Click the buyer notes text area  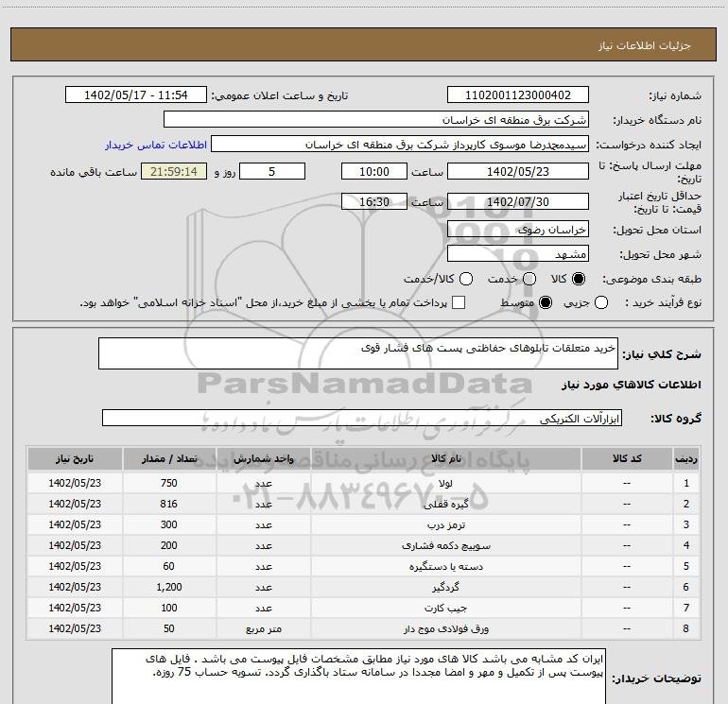click(x=358, y=677)
